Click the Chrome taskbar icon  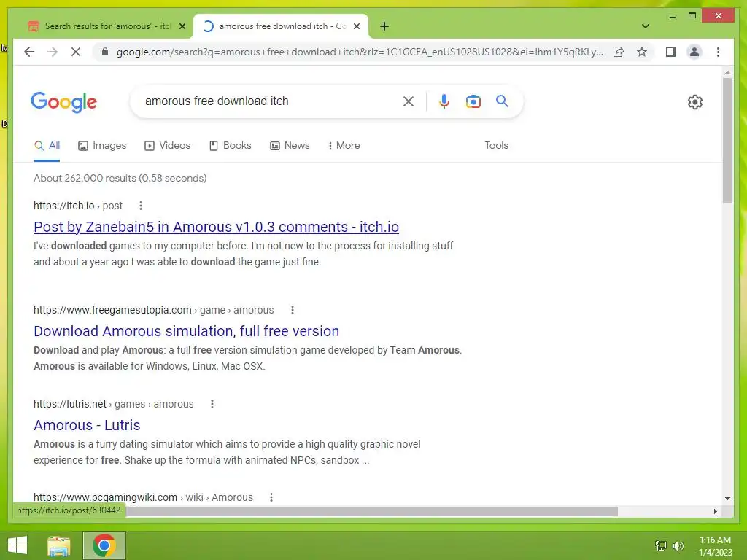point(104,545)
